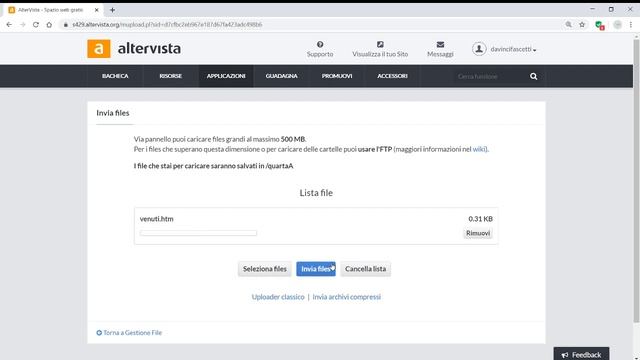Open the wiki link
The image size is (640, 360).
coord(479,149)
